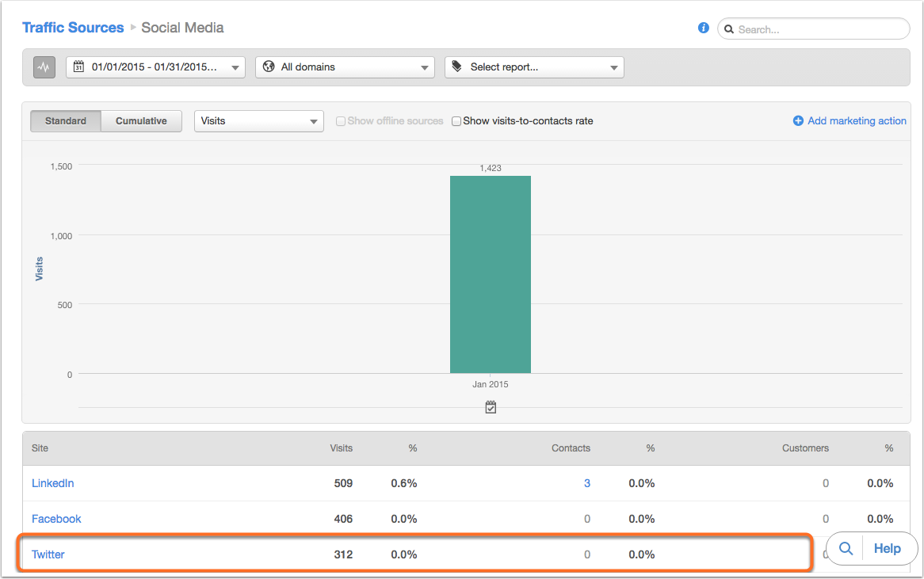Screen dimensions: 924x579
Task: Expand the All domains dropdown
Action: 345,67
